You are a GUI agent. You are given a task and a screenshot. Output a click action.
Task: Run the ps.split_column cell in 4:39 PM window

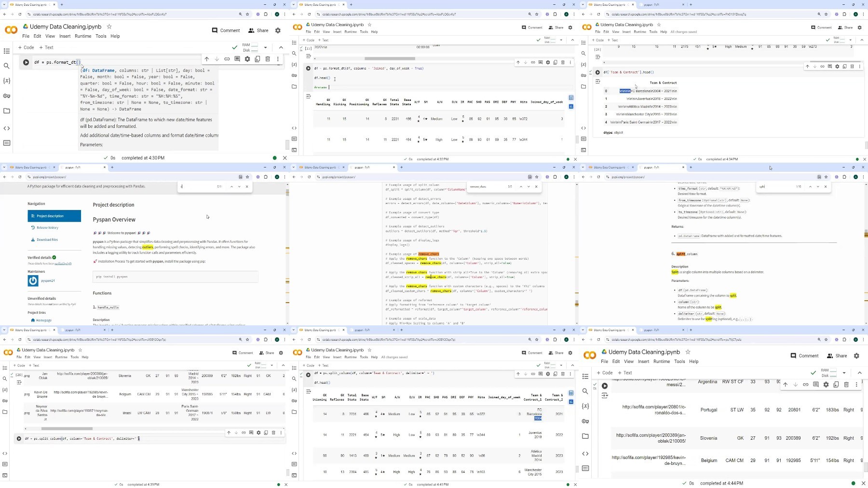point(19,439)
